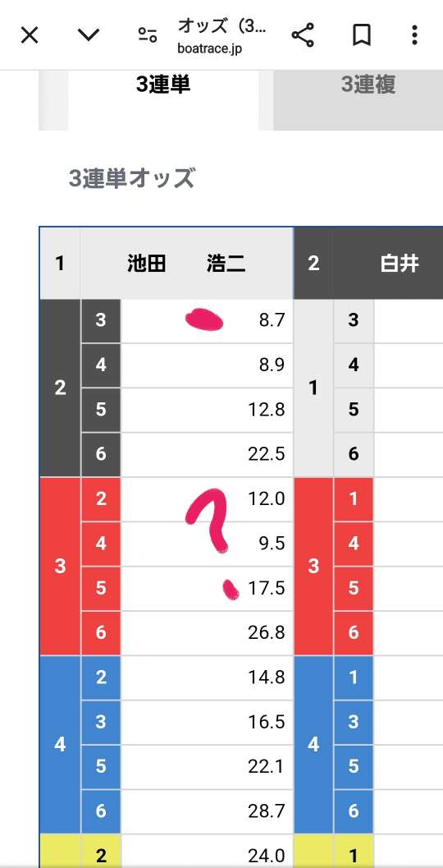The image size is (443, 868).
Task: Tap 白井 racer header in column 2
Action: pos(388,264)
